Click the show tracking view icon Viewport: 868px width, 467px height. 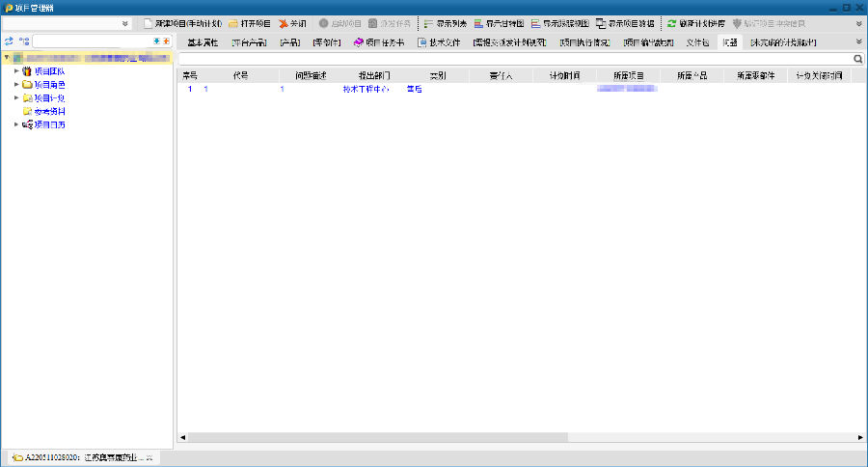tap(535, 24)
